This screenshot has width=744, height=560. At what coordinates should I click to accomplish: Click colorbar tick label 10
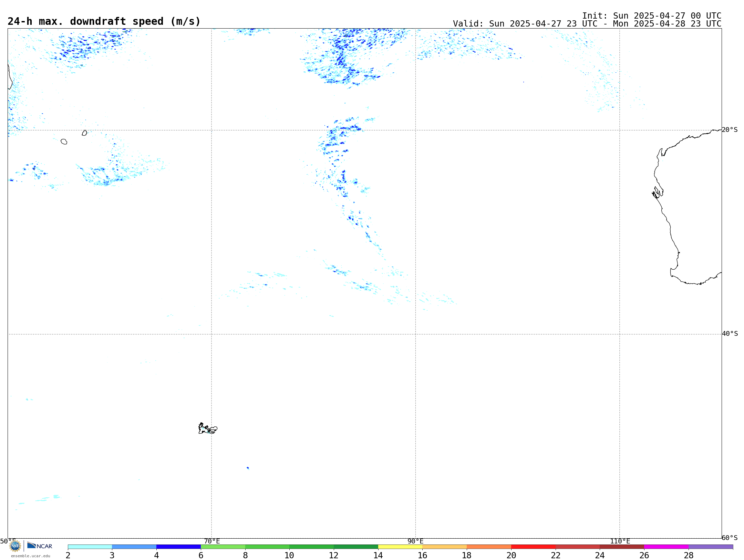pos(289,556)
